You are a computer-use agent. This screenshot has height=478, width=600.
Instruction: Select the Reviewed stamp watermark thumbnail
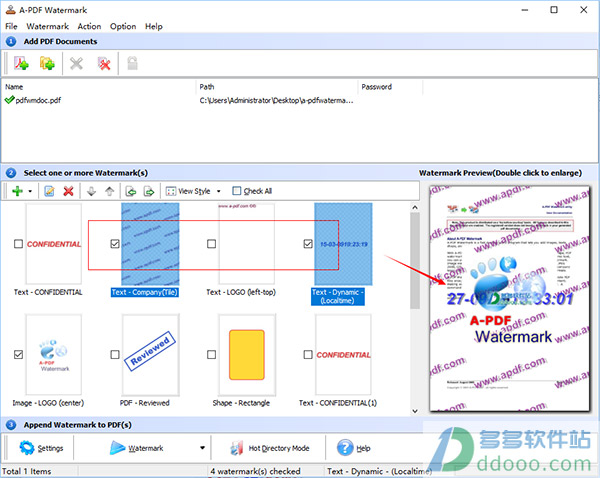150,354
